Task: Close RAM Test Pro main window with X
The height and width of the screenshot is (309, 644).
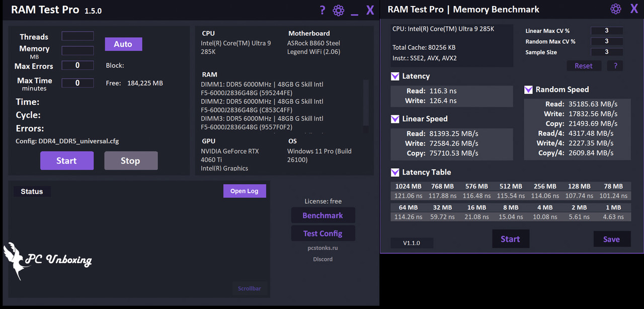Action: [x=370, y=10]
